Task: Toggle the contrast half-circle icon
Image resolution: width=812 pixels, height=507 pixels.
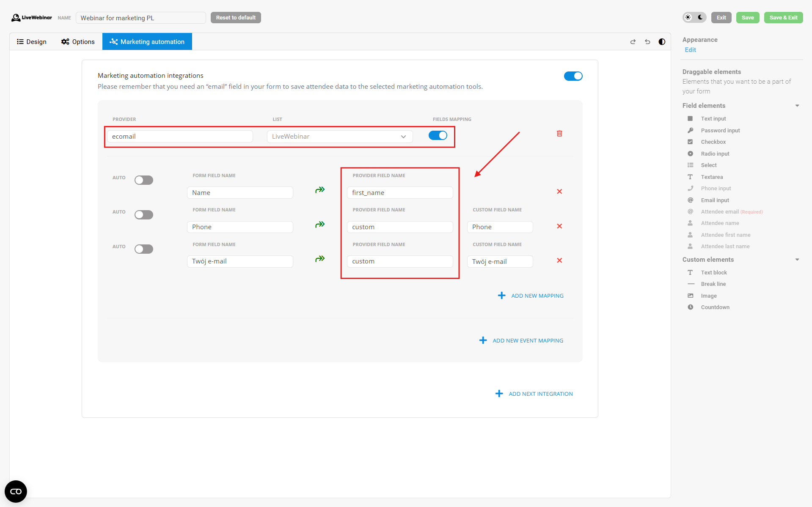Action: point(662,42)
